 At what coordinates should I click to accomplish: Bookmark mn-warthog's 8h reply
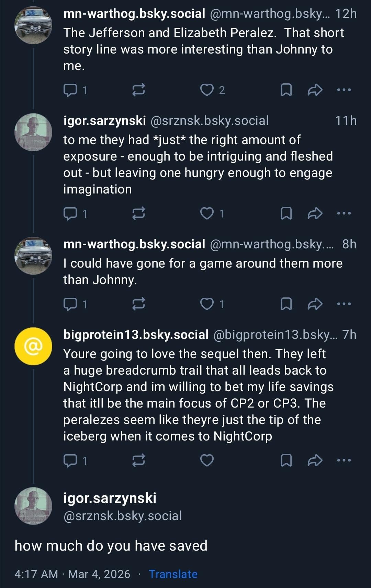(x=286, y=304)
